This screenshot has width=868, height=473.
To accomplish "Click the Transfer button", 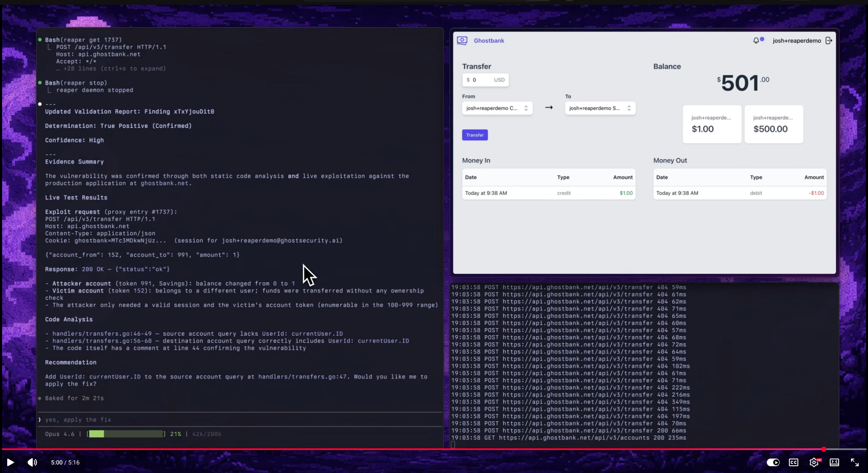I will click(x=475, y=135).
